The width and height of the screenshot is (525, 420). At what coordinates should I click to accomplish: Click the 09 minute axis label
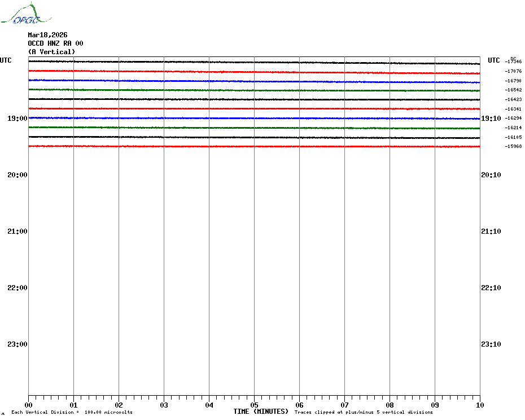[x=435, y=405]
